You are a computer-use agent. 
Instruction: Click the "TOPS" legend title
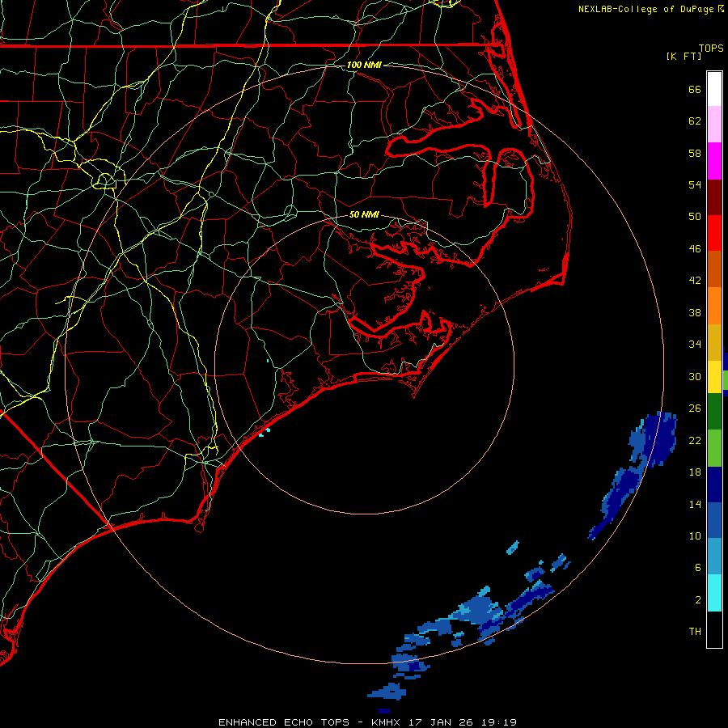click(711, 48)
